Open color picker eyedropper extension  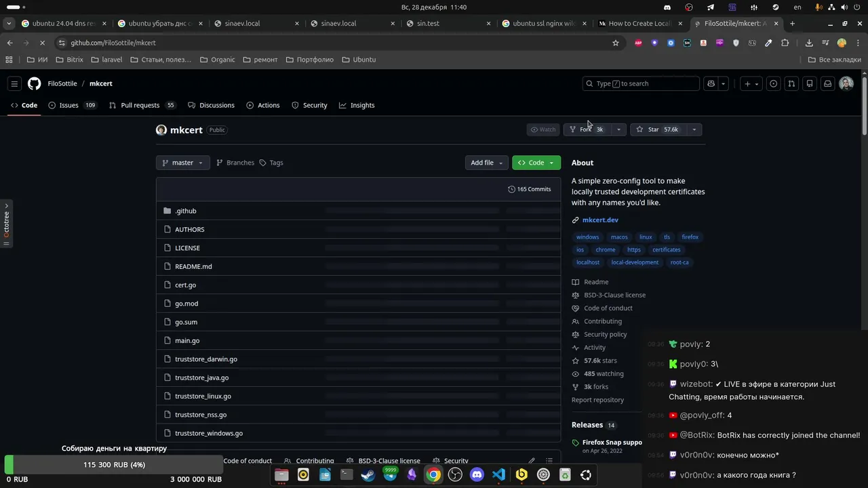pos(768,43)
